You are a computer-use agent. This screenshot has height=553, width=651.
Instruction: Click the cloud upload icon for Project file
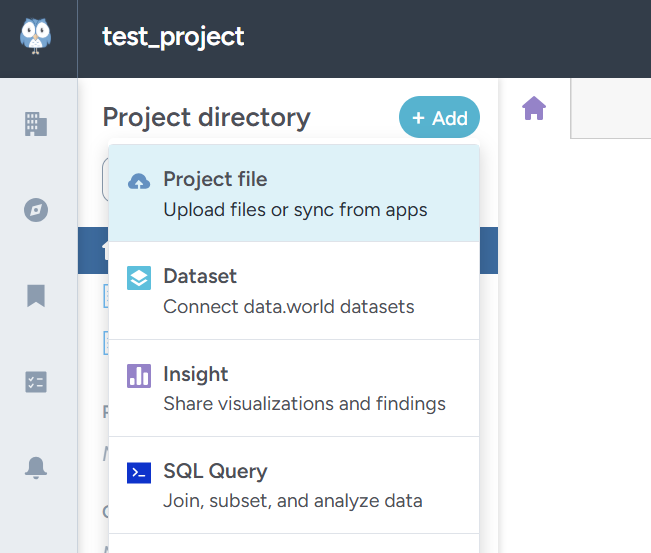tap(139, 181)
